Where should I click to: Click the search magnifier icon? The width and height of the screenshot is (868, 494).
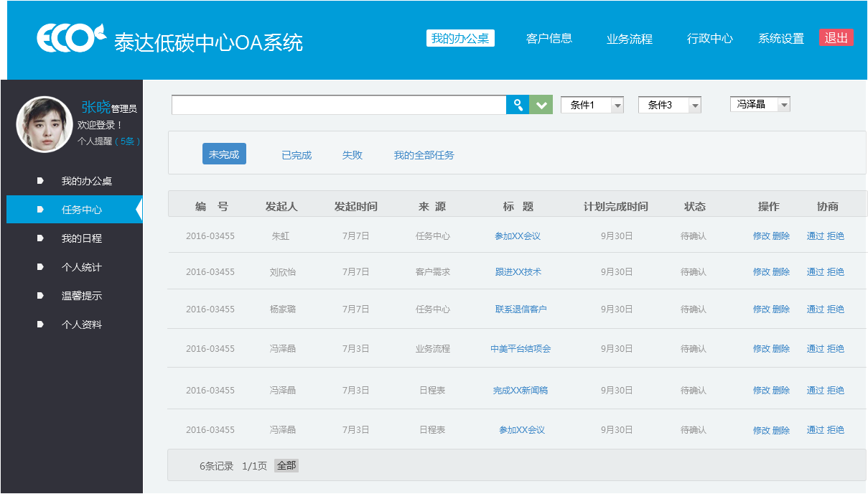point(517,104)
